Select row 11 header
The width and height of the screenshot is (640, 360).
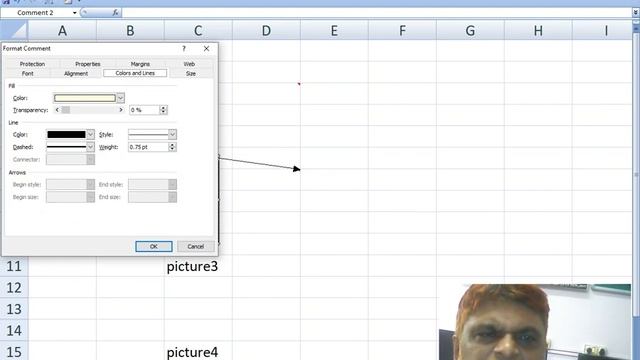click(x=14, y=266)
